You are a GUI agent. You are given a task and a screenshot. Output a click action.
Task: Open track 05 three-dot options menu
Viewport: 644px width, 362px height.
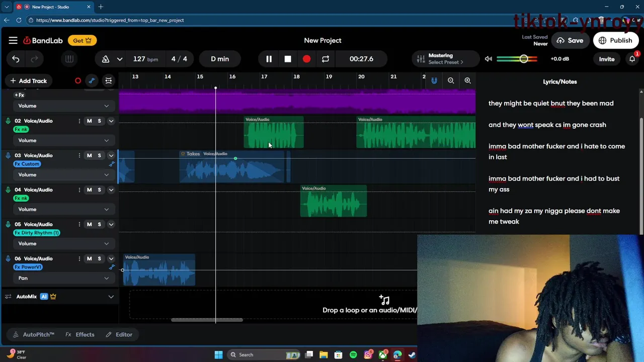(x=79, y=224)
